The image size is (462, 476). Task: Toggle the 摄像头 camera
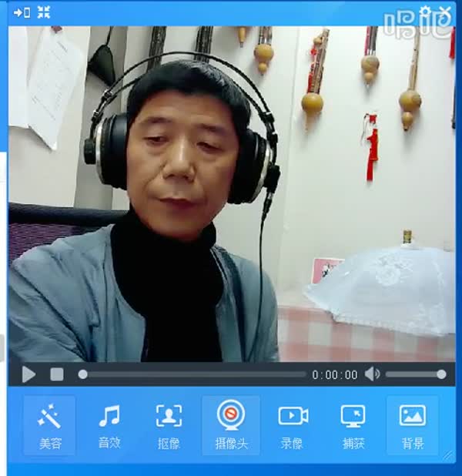(x=230, y=424)
